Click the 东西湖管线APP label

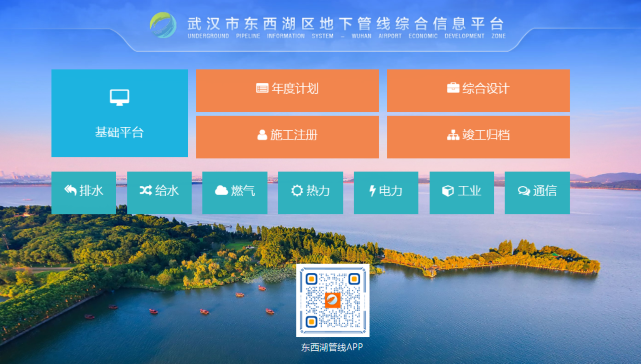pyautogui.click(x=332, y=348)
